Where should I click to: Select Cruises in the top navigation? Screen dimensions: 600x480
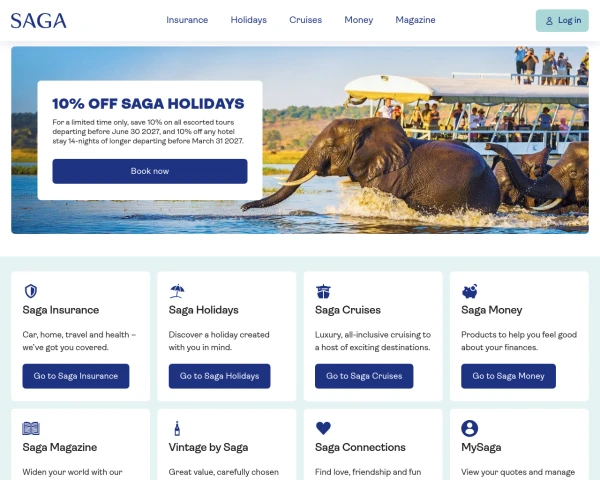tap(305, 20)
